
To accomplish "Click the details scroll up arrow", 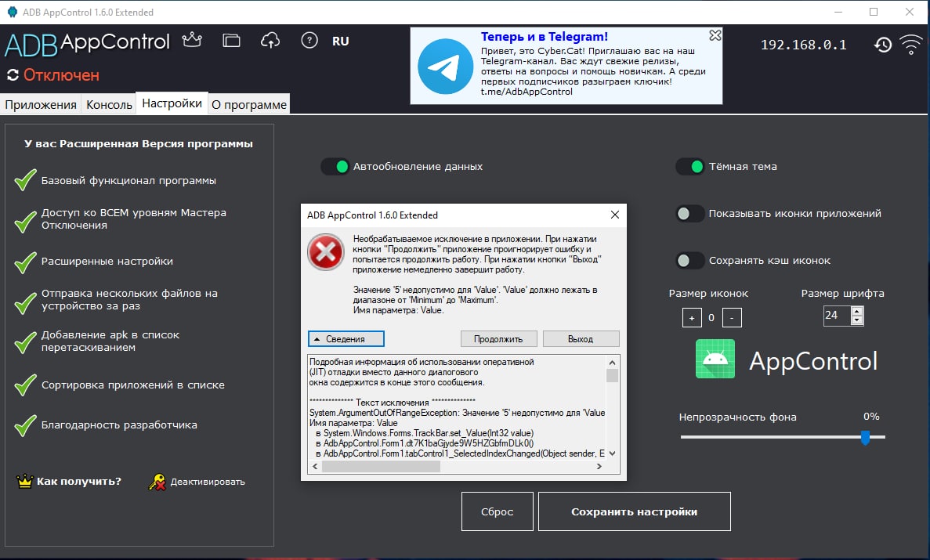I will 612,363.
